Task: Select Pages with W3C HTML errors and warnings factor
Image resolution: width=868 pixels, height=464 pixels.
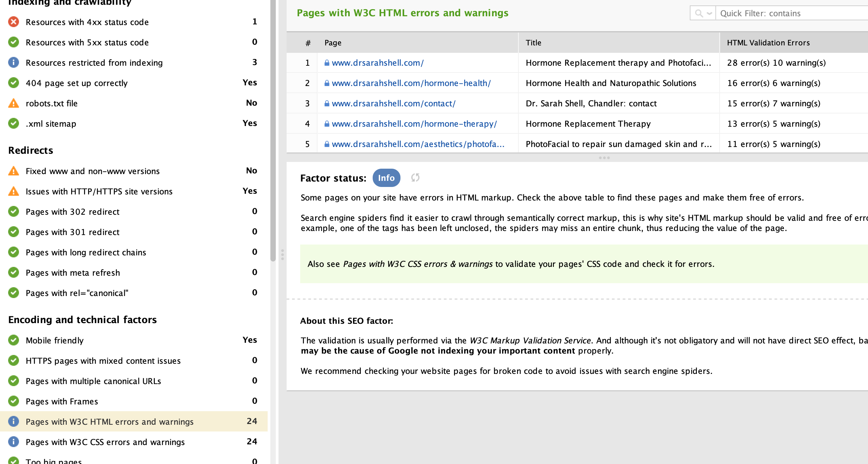Action: [x=109, y=422]
